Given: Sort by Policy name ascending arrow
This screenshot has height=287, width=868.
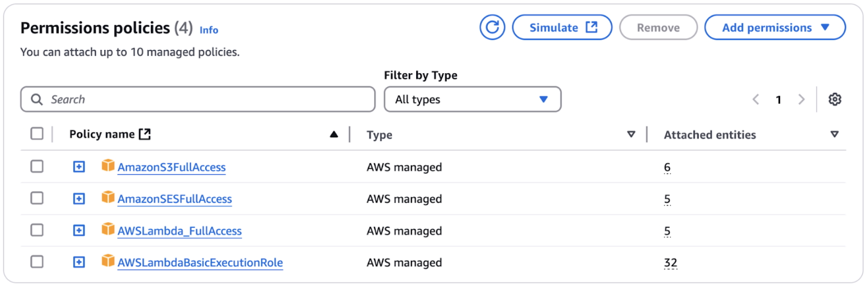Looking at the screenshot, I should tap(334, 134).
